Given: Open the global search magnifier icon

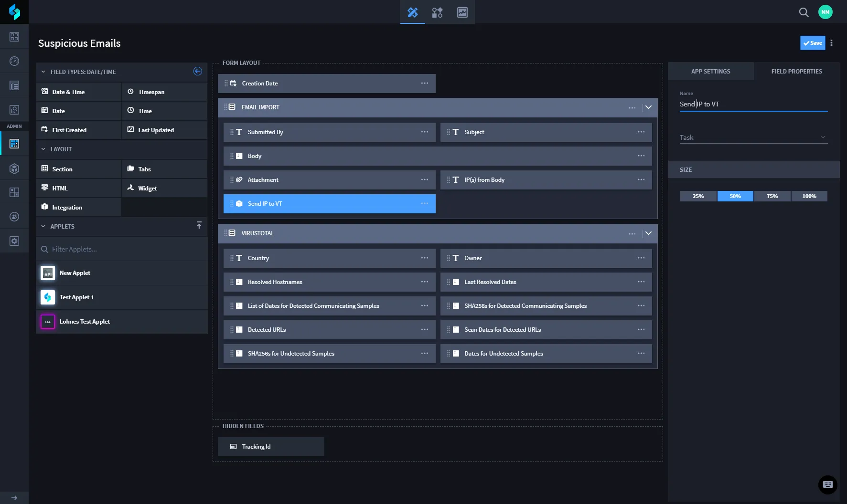Looking at the screenshot, I should click(804, 12).
